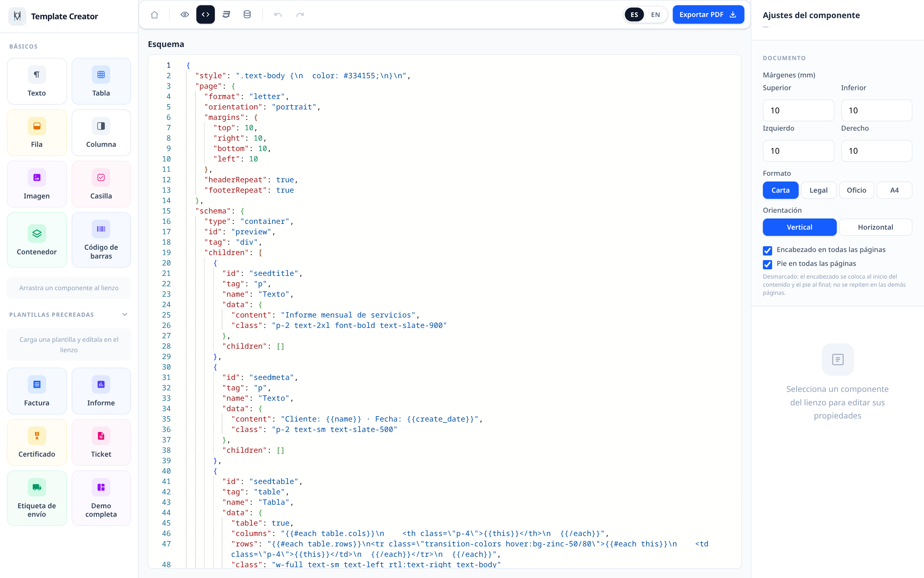Image resolution: width=924 pixels, height=578 pixels.
Task: Set orientation to Vertical
Action: 800,227
